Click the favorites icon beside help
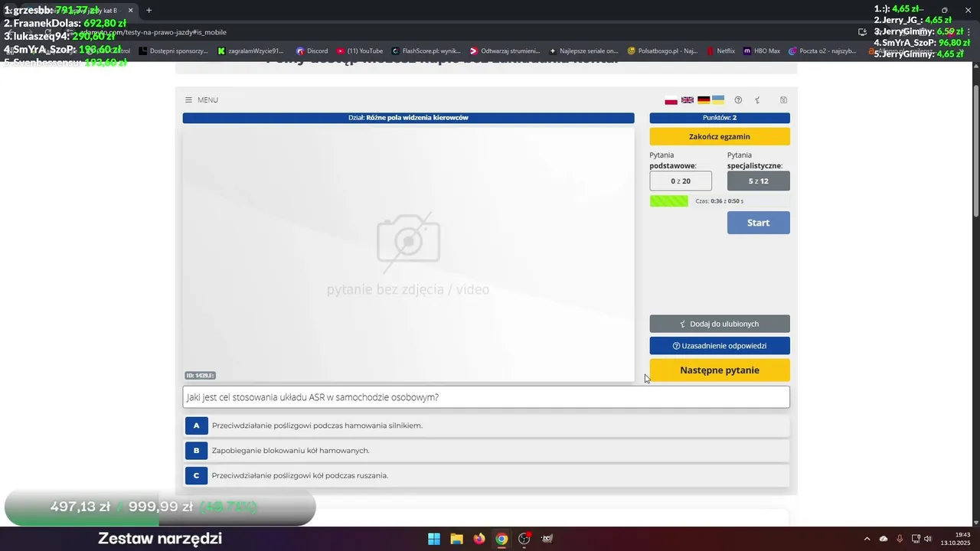980x551 pixels. pos(758,100)
